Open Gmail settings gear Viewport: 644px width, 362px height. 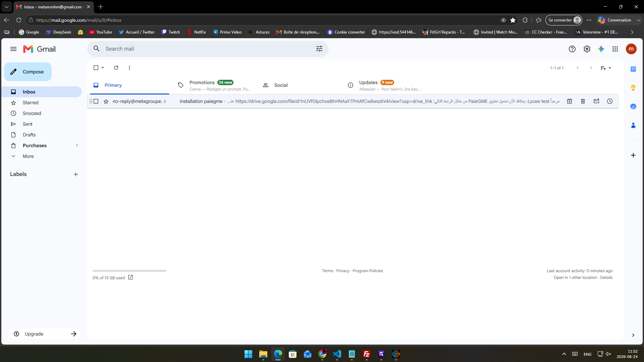587,49
